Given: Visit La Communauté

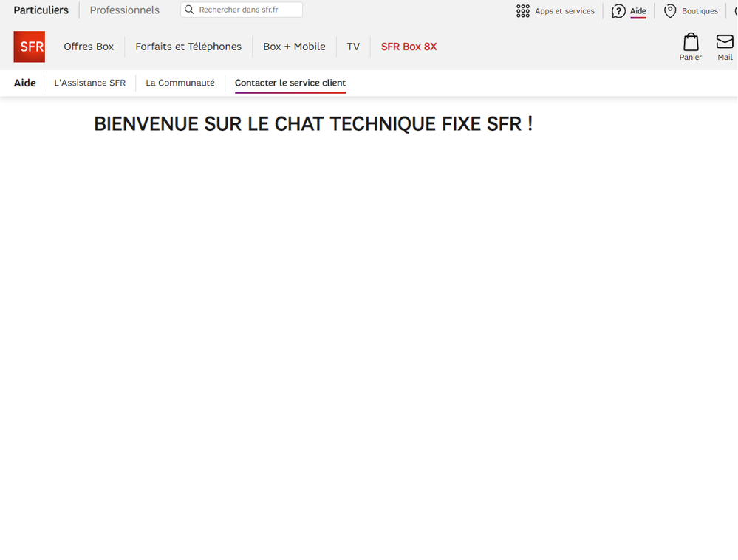Looking at the screenshot, I should coord(180,83).
